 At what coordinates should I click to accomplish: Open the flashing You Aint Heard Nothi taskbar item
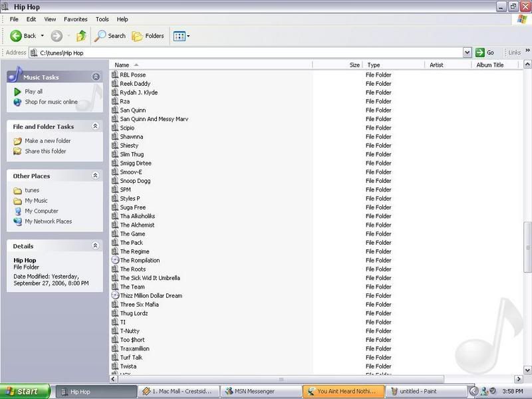[x=343, y=391]
